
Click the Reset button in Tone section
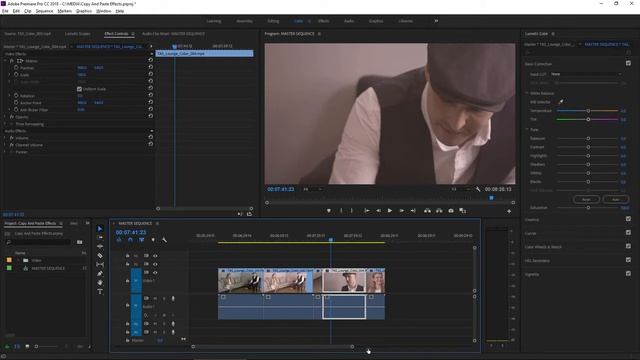[586, 199]
